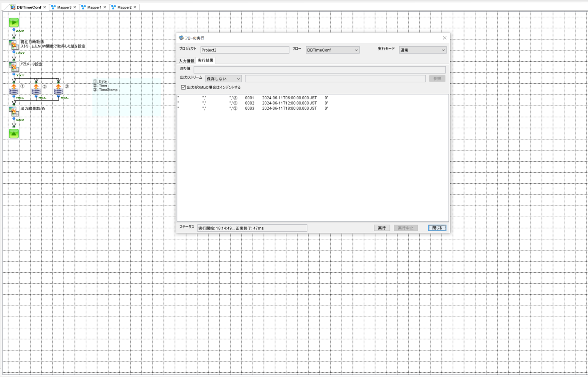Close the Mapper2 editor tab

pyautogui.click(x=135, y=7)
